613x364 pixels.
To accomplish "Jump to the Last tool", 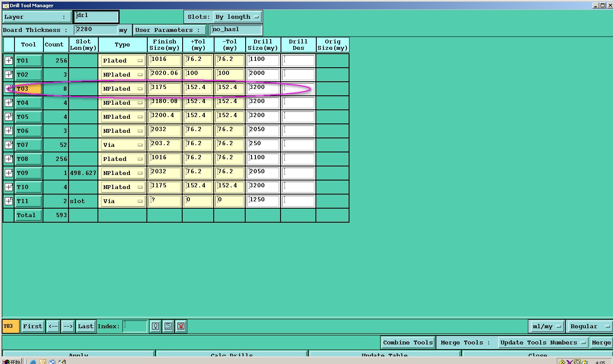I will pos(86,326).
